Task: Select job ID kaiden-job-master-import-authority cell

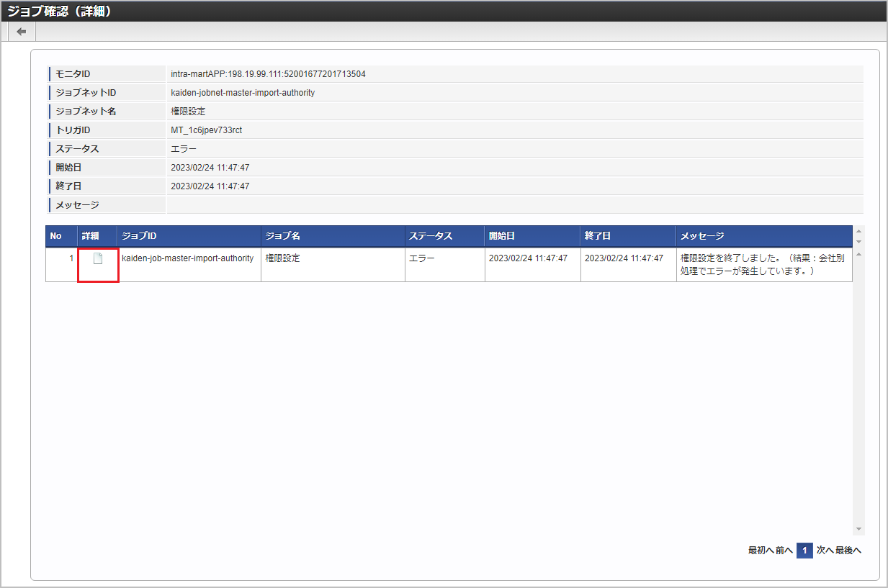Action: click(x=189, y=265)
